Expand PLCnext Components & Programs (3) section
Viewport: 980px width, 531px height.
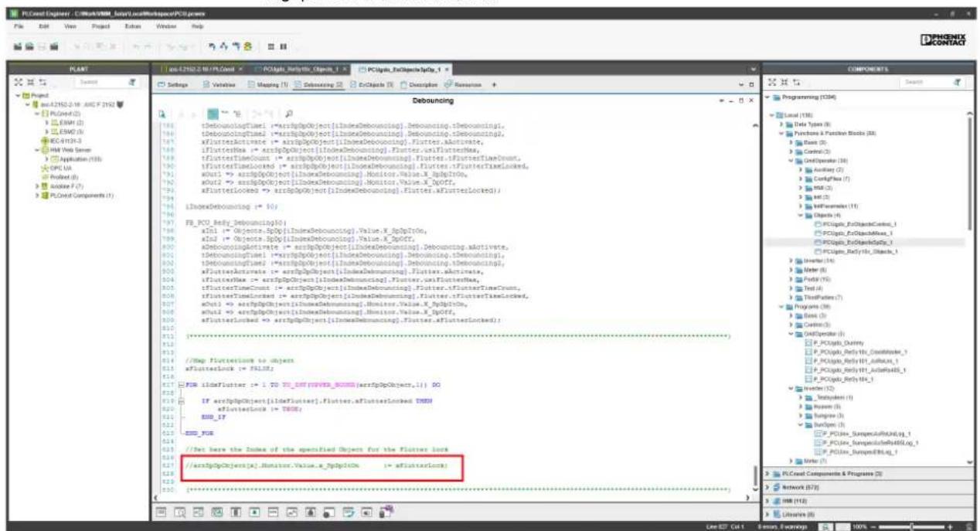pyautogui.click(x=767, y=472)
